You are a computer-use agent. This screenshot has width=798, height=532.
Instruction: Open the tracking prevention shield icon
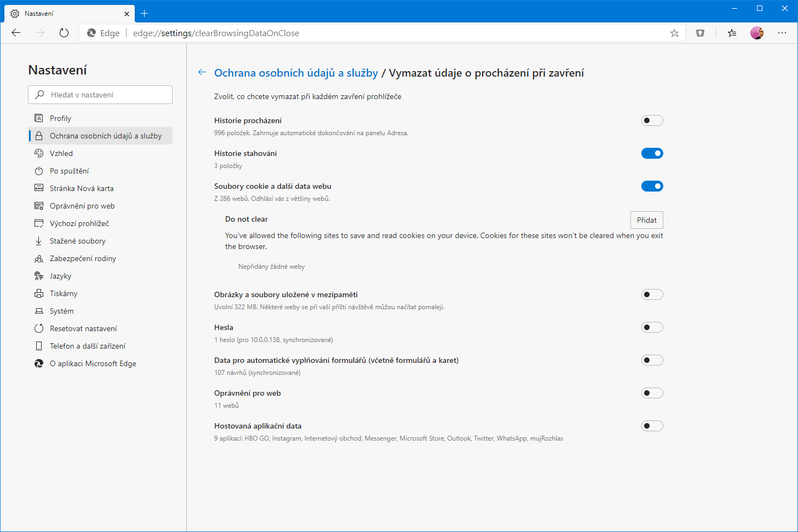point(700,33)
